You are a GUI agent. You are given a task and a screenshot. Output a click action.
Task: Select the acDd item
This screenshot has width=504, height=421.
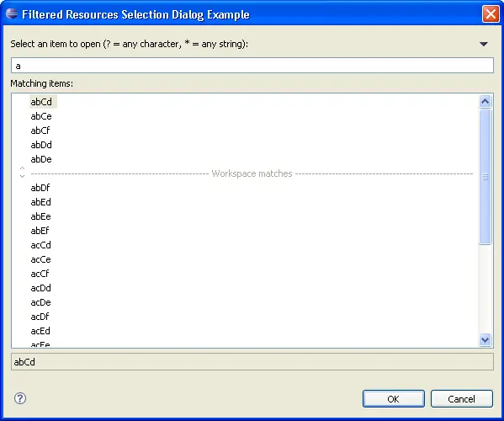[41, 288]
